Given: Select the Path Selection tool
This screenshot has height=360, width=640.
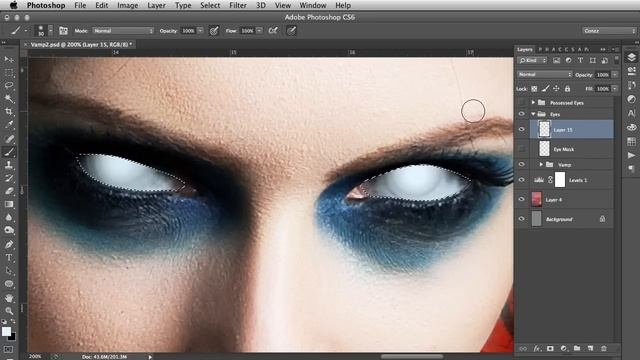Looking at the screenshot, I should point(9,271).
